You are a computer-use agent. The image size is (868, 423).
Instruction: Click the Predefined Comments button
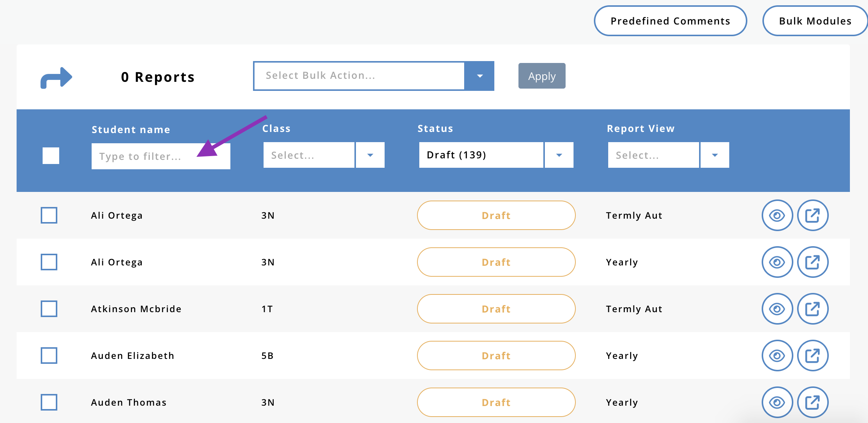pyautogui.click(x=670, y=21)
